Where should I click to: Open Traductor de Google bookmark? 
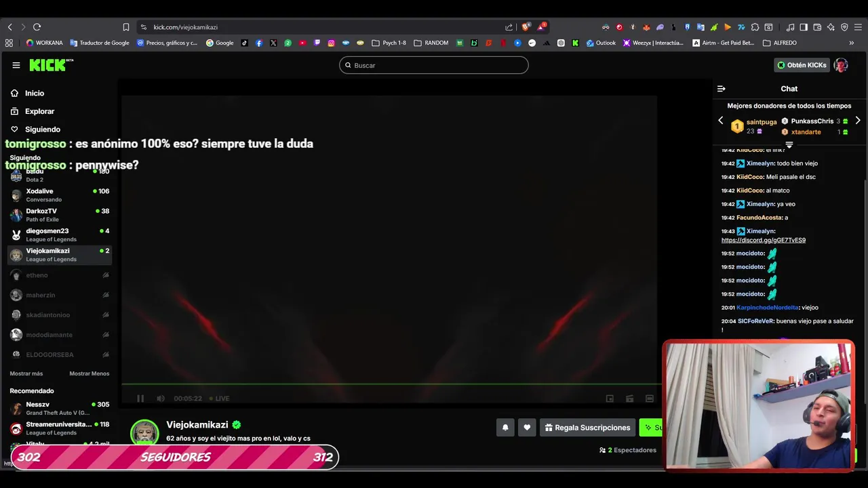coord(100,43)
